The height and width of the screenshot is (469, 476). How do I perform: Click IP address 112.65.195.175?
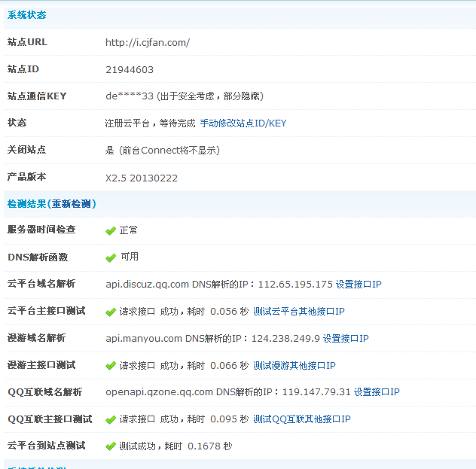coord(295,285)
